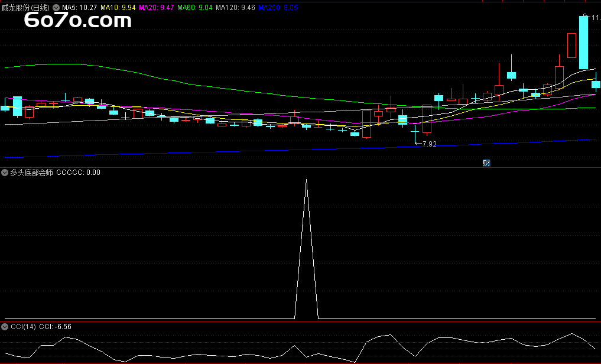This screenshot has width=601, height=364.
Task: Click the CCCCC: 0.00 value
Action: (78, 173)
